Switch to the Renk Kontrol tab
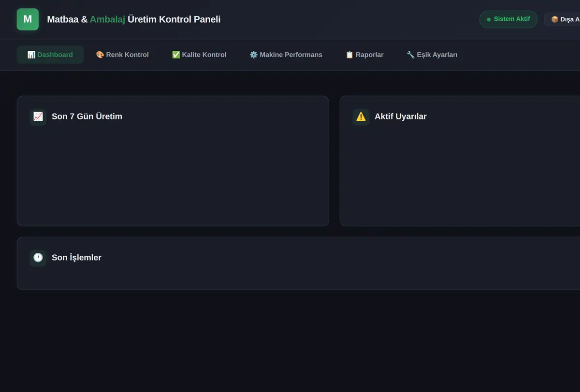 click(122, 55)
